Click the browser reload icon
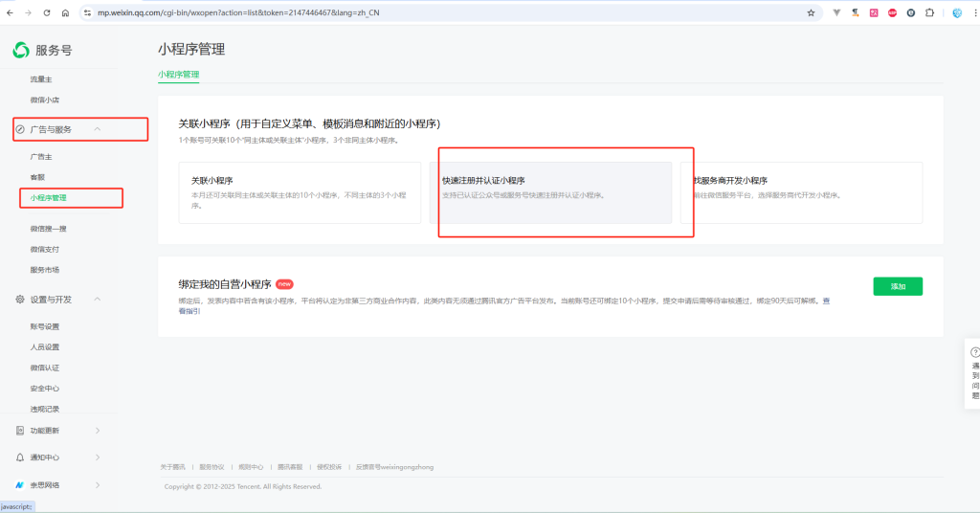 (x=46, y=12)
